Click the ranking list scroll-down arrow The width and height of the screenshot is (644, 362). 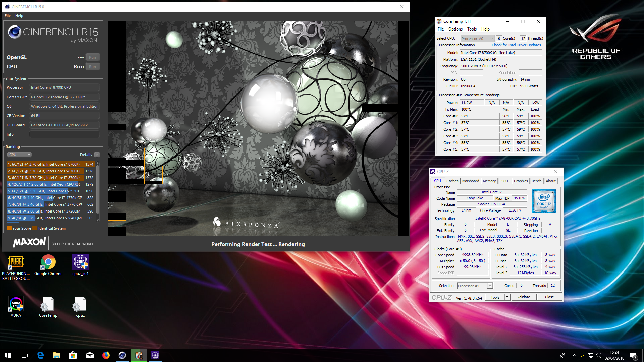[98, 220]
